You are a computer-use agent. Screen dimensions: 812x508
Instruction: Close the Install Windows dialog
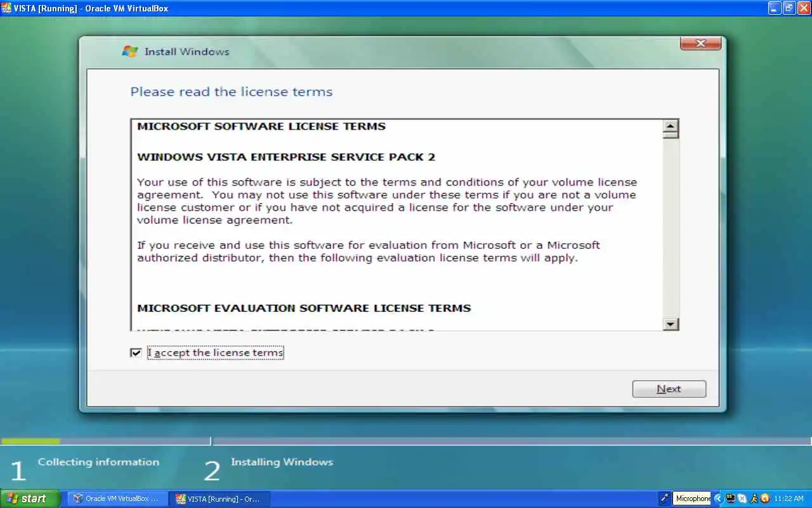click(700, 43)
